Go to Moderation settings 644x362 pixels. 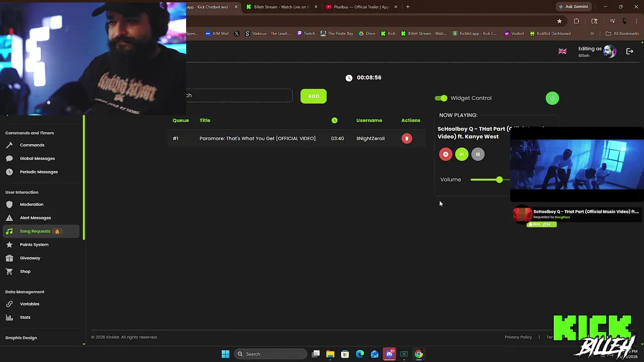[x=31, y=205]
